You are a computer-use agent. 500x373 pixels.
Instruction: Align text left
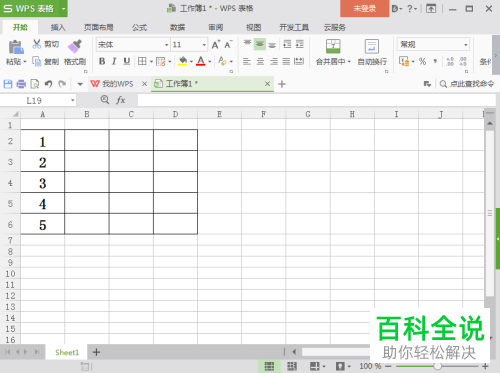click(x=247, y=61)
